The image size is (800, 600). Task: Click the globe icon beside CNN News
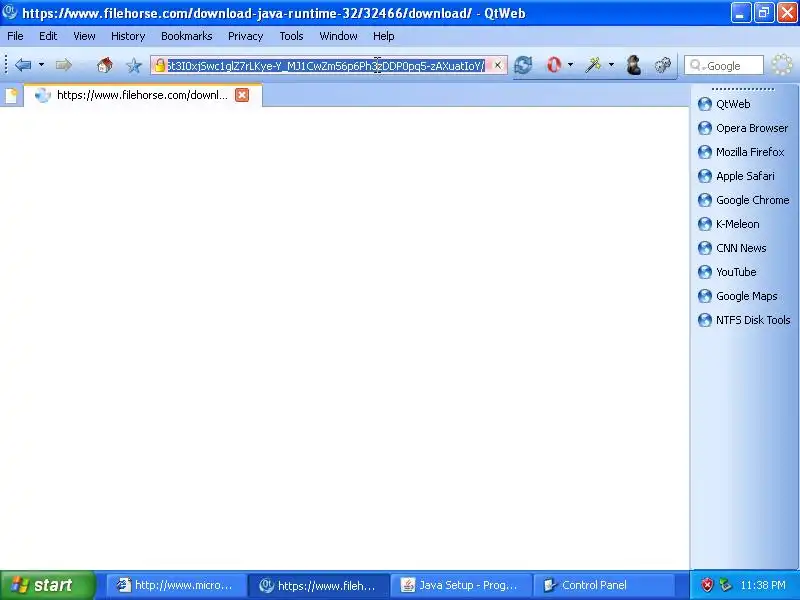coord(705,248)
